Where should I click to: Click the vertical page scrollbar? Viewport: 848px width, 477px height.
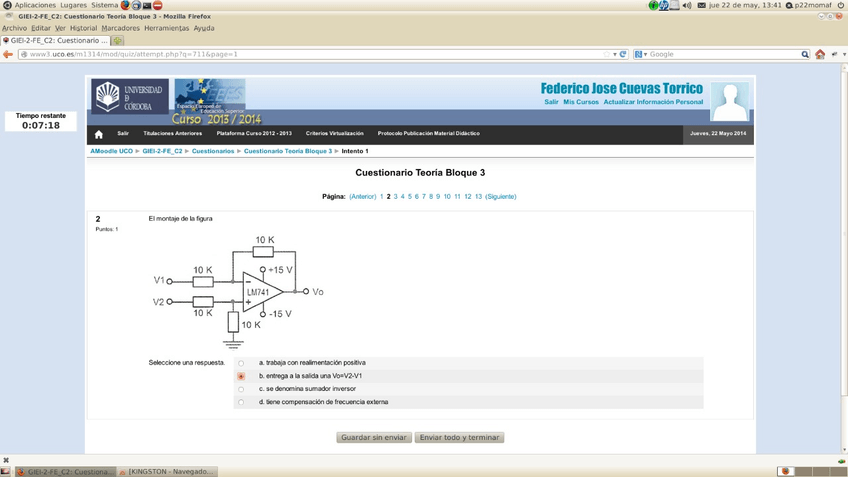tap(843, 250)
